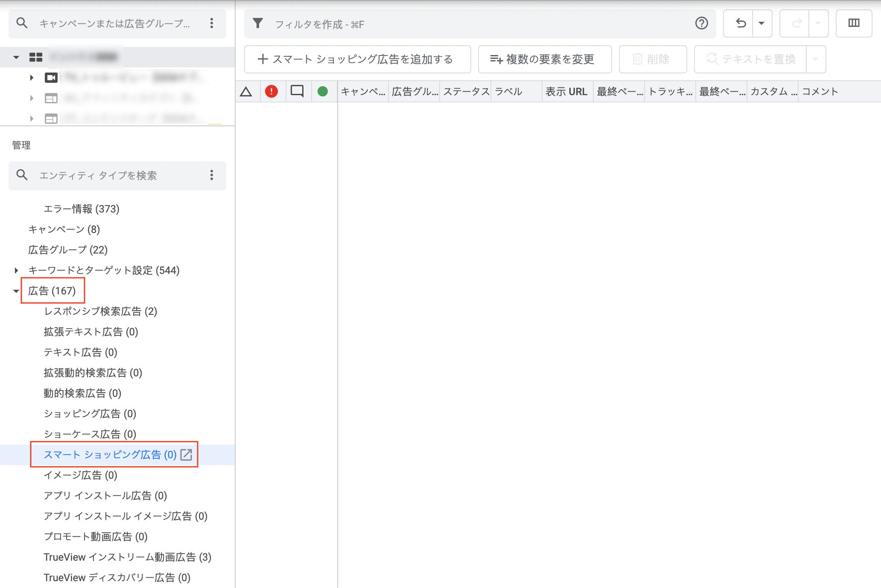Open undo history dropdown arrow
Image resolution: width=881 pixels, height=588 pixels.
point(761,23)
